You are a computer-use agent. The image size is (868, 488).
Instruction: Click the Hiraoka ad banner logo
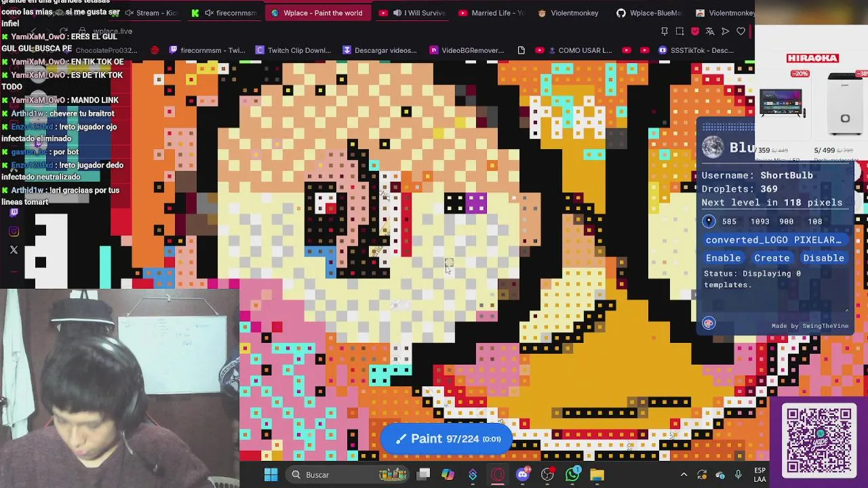coord(812,58)
